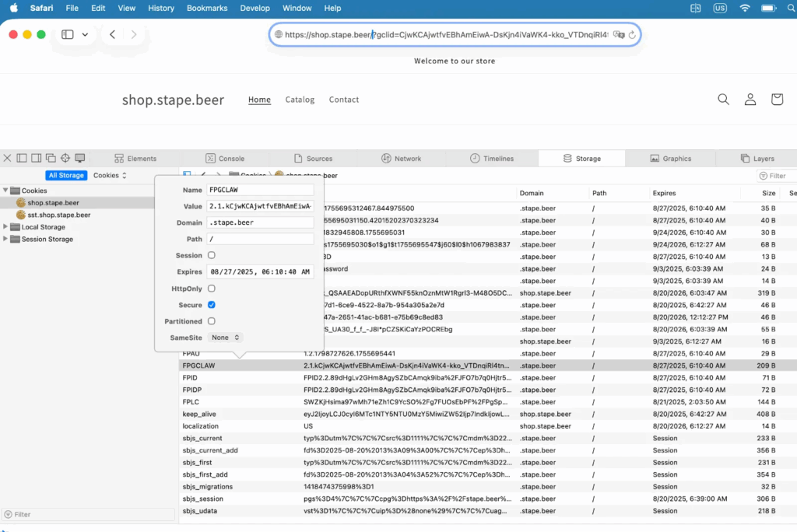Check the Session checkbox for FPGCLAW
The height and width of the screenshot is (532, 797).
coord(212,255)
